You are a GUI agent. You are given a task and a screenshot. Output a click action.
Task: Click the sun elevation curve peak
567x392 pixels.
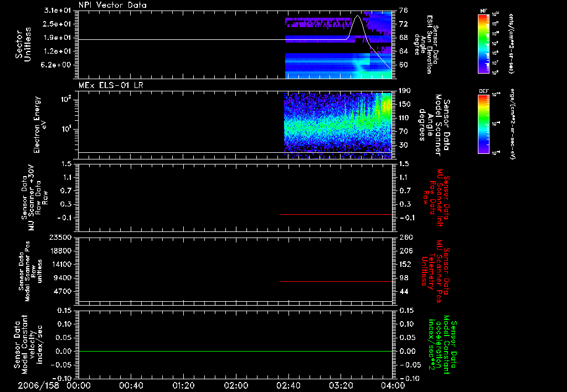[357, 16]
